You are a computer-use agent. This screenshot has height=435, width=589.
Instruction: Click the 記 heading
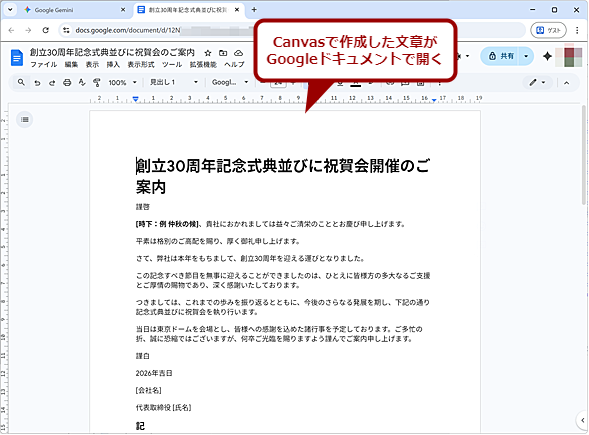click(140, 426)
